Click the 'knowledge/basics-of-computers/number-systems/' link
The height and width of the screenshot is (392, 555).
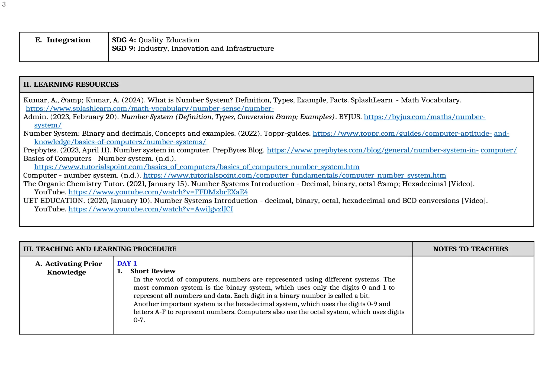coord(120,142)
